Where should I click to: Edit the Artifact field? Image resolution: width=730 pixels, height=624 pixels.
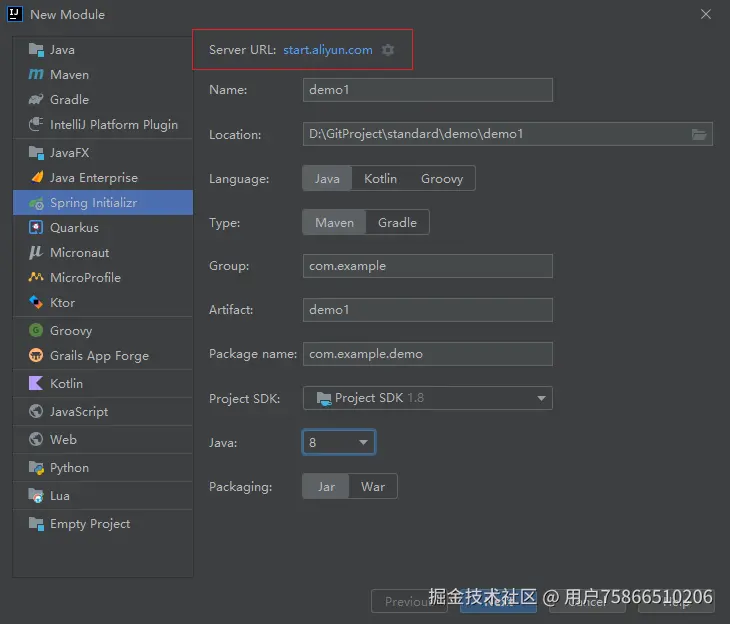tap(428, 310)
